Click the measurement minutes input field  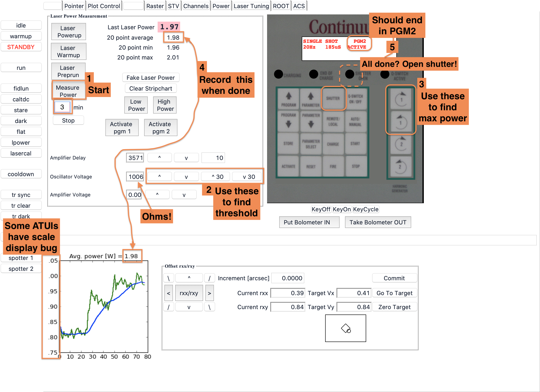click(x=62, y=107)
